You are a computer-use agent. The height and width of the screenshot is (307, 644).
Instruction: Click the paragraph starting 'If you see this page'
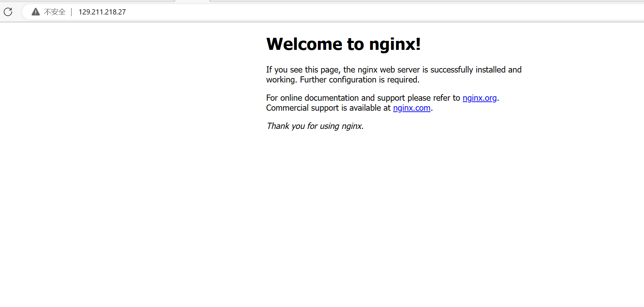click(x=394, y=75)
